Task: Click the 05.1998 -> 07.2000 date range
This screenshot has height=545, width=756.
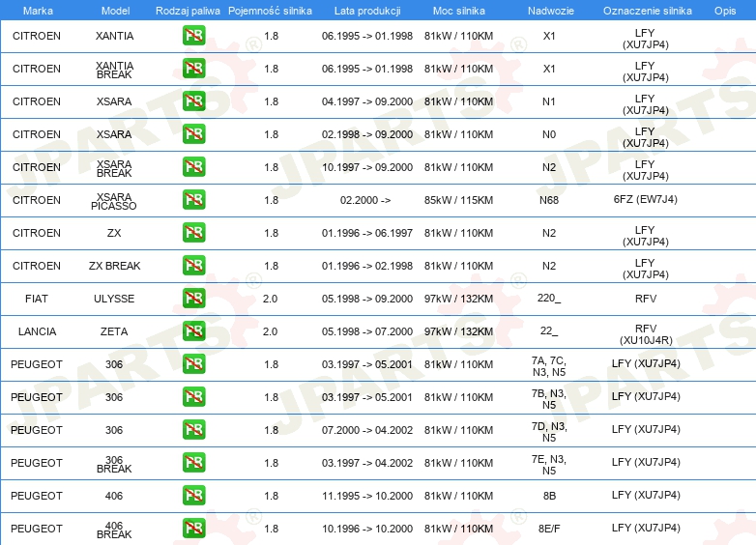Action: tap(367, 331)
